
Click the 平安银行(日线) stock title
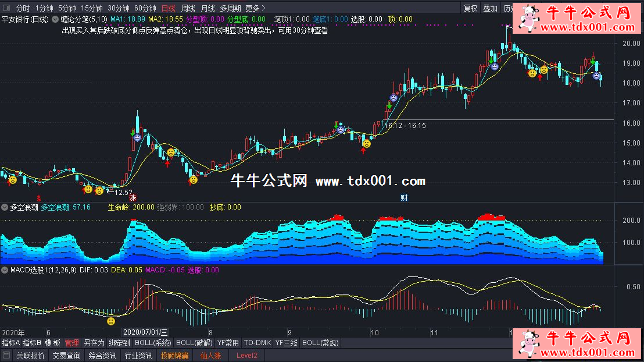(x=25, y=19)
